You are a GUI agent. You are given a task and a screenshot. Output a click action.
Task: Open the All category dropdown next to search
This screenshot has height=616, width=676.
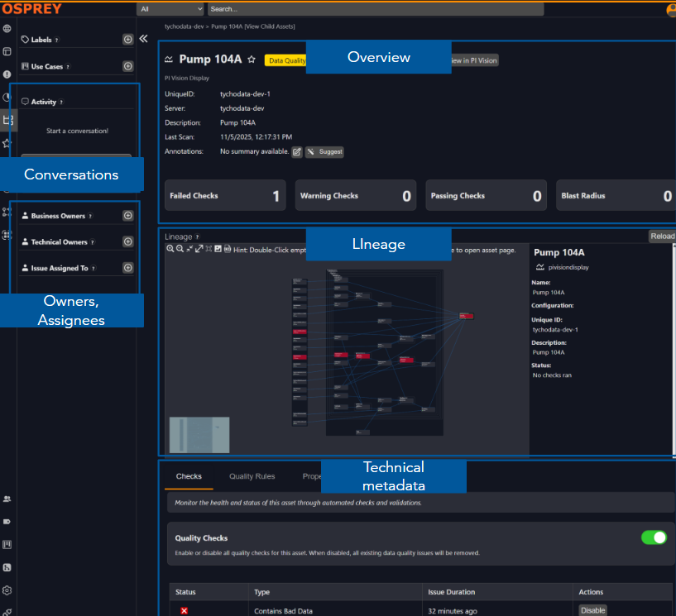click(170, 9)
